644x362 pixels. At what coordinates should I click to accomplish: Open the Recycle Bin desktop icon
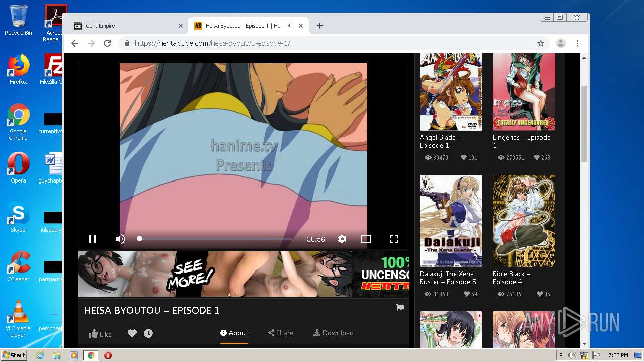pos(18,20)
